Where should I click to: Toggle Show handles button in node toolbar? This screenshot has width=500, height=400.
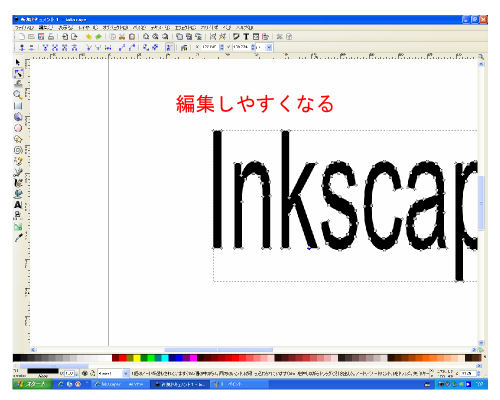[x=170, y=48]
